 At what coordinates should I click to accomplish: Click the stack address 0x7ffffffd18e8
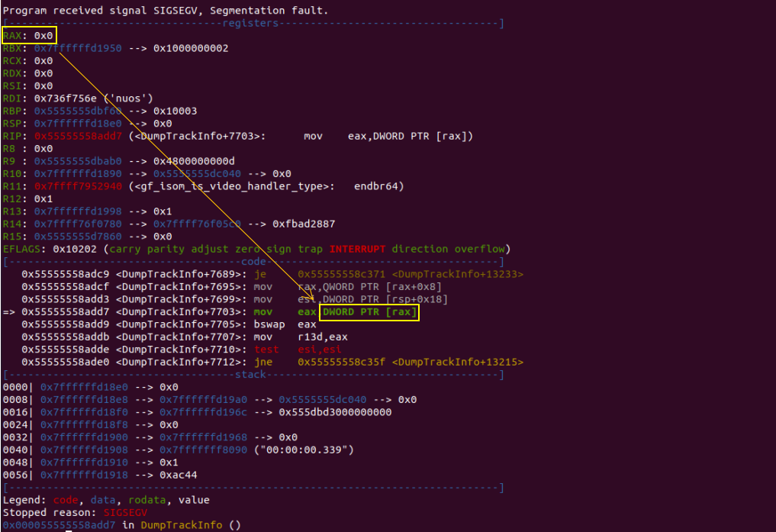point(84,399)
